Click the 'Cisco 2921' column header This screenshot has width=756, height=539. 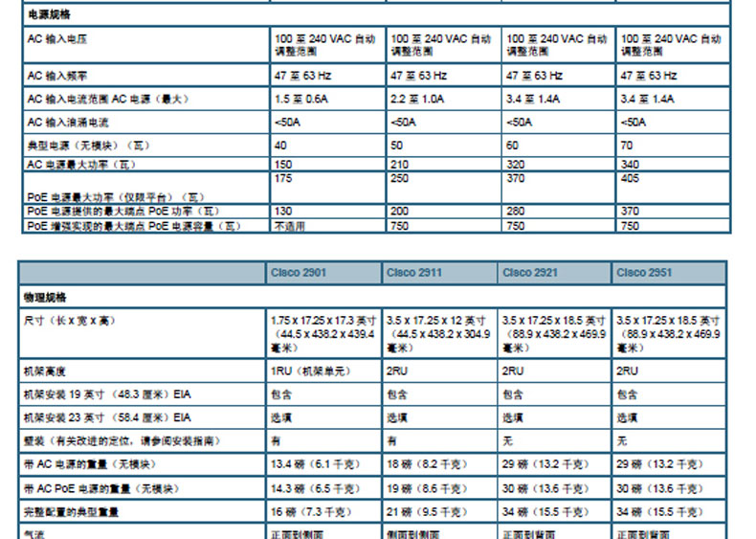530,273
